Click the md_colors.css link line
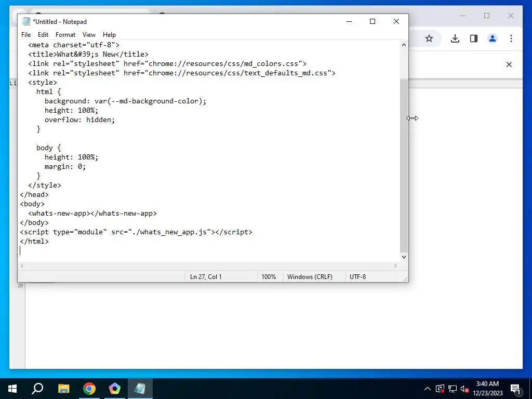532x399 pixels. coord(167,63)
